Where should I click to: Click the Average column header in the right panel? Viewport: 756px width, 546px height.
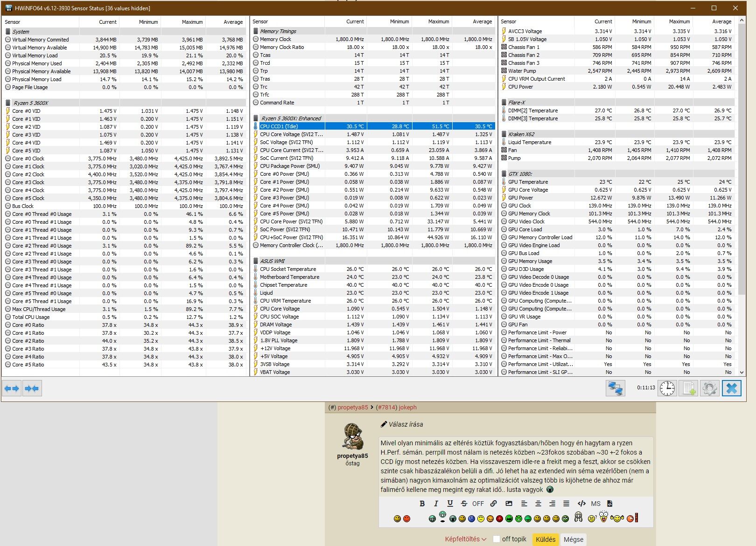[x=713, y=21]
